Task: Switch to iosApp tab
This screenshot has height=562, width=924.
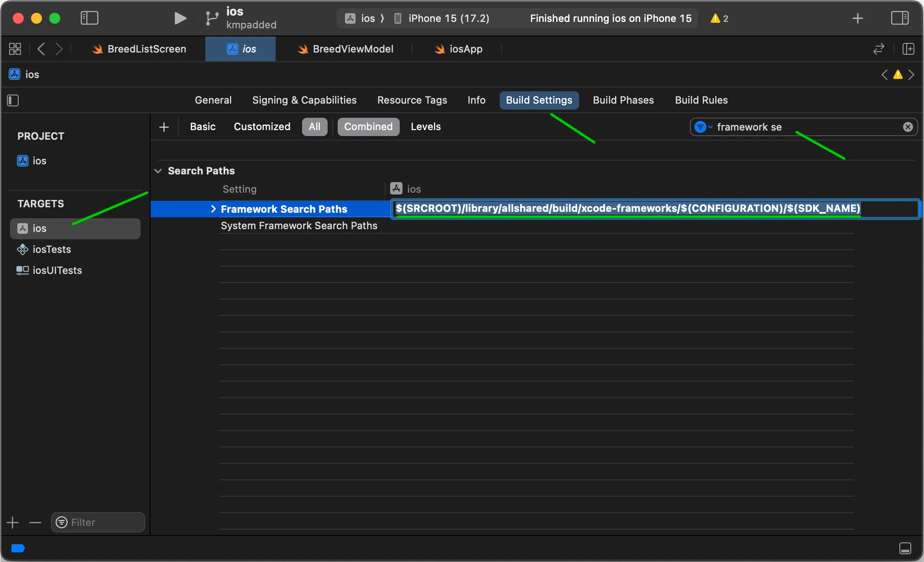Action: (458, 49)
